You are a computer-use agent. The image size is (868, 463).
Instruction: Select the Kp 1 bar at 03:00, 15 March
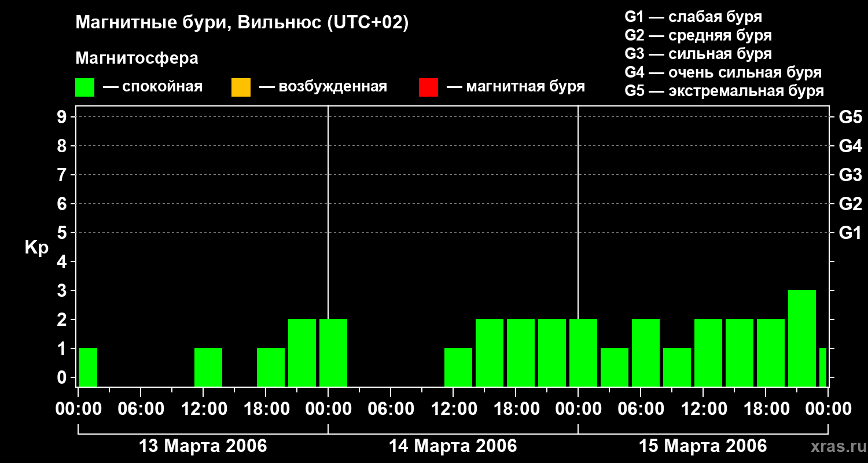click(615, 367)
